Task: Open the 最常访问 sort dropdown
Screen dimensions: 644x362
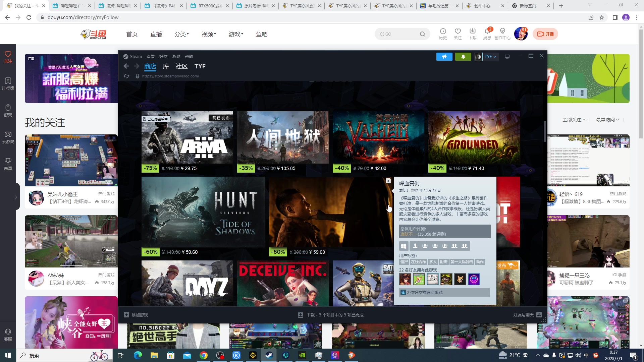Action: tap(607, 120)
